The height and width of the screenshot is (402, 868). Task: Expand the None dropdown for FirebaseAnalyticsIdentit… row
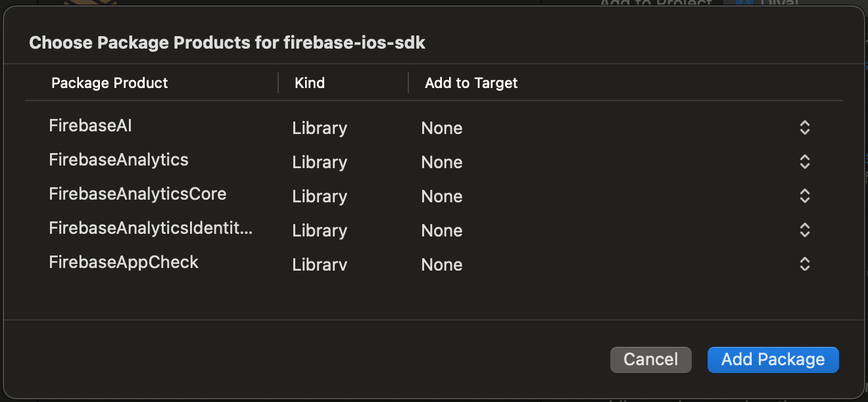442,231
